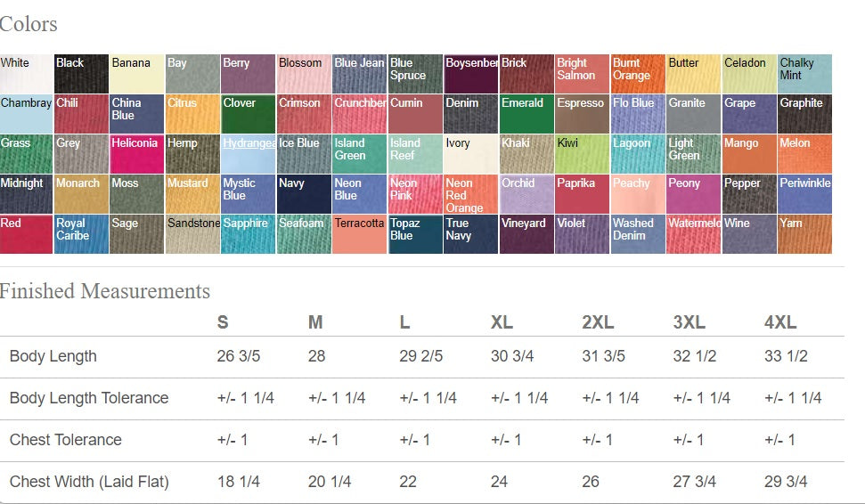Select the Crimson swatch
This screenshot has width=865, height=504.
[304, 114]
